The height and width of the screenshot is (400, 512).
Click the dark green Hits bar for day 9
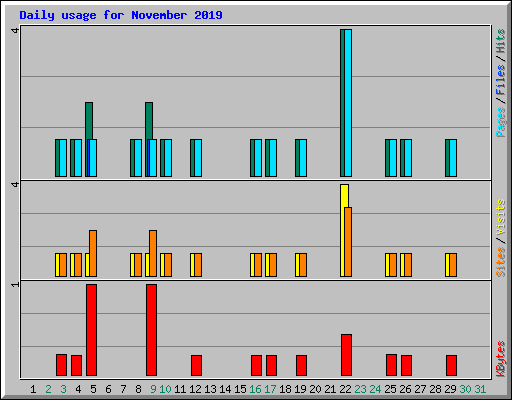(x=149, y=121)
